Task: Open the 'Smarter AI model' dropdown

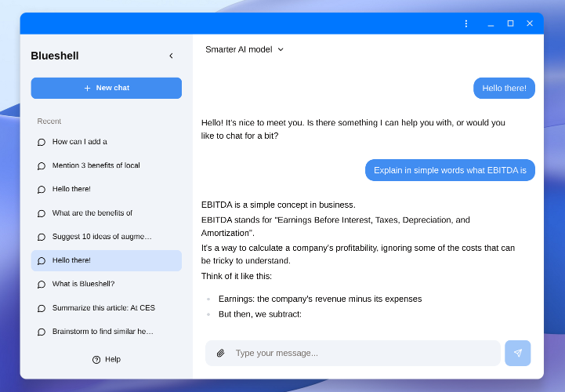Action: coord(244,49)
